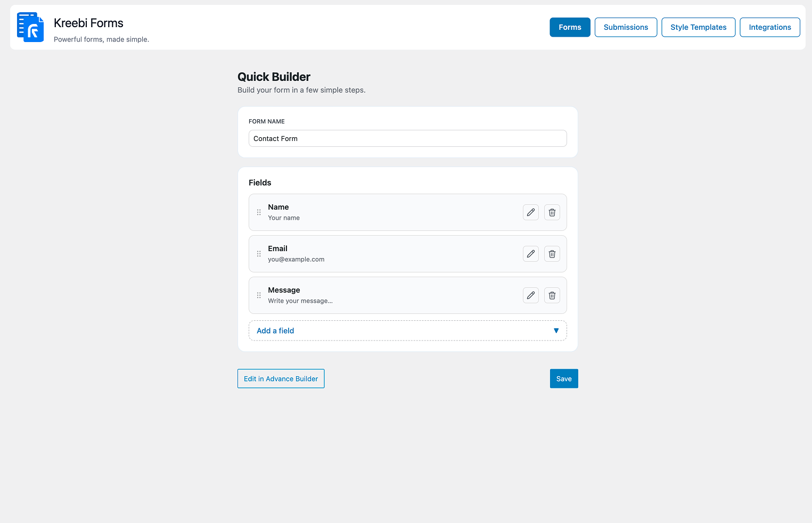Screen dimensions: 812x523
Task: Grab the drag handle beside Name field
Action: [x=259, y=212]
